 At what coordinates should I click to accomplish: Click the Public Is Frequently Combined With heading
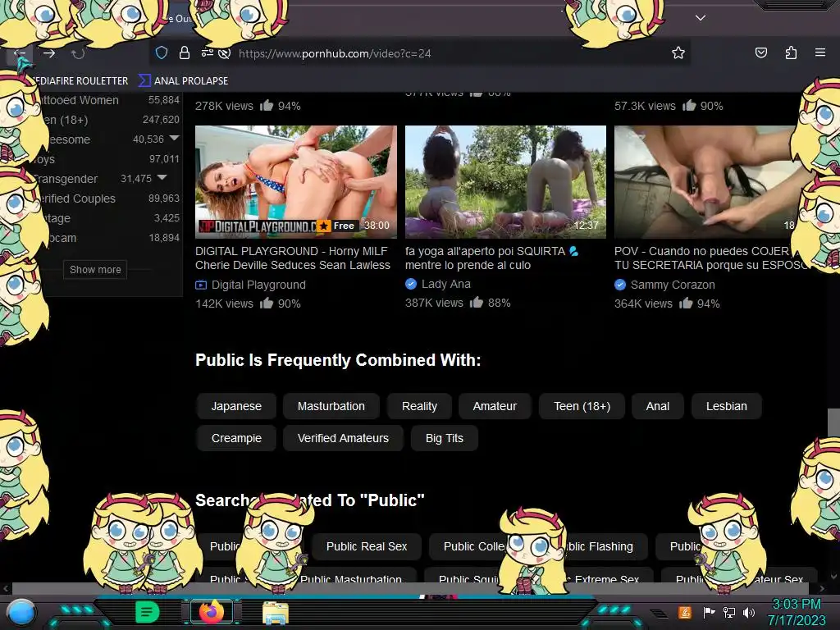click(x=338, y=360)
